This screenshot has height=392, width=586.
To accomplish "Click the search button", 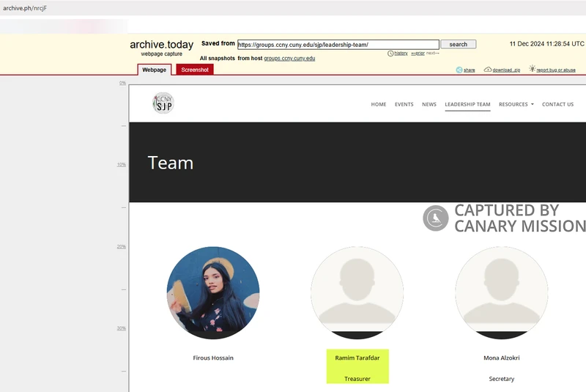I will click(459, 44).
